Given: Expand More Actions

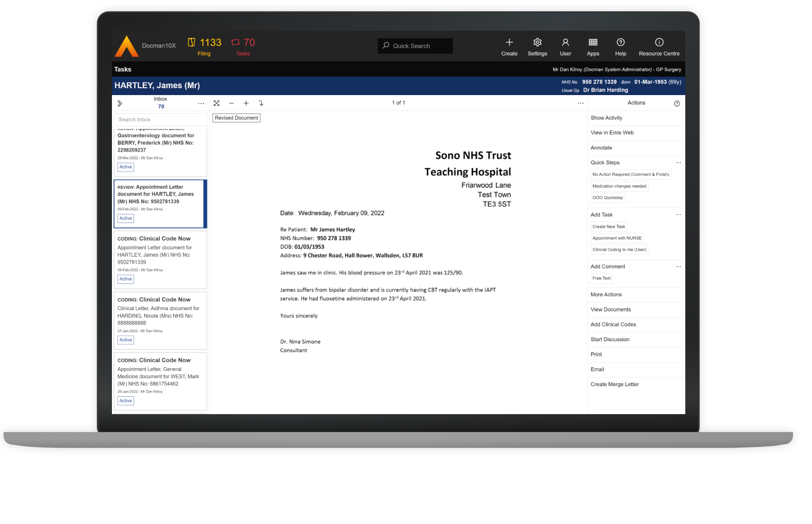Looking at the screenshot, I should pyautogui.click(x=636, y=295).
